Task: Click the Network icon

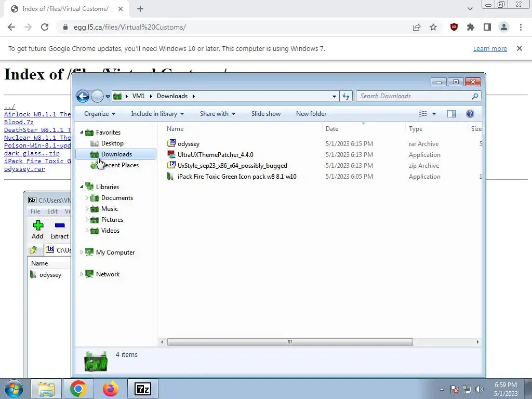Action: [x=89, y=274]
